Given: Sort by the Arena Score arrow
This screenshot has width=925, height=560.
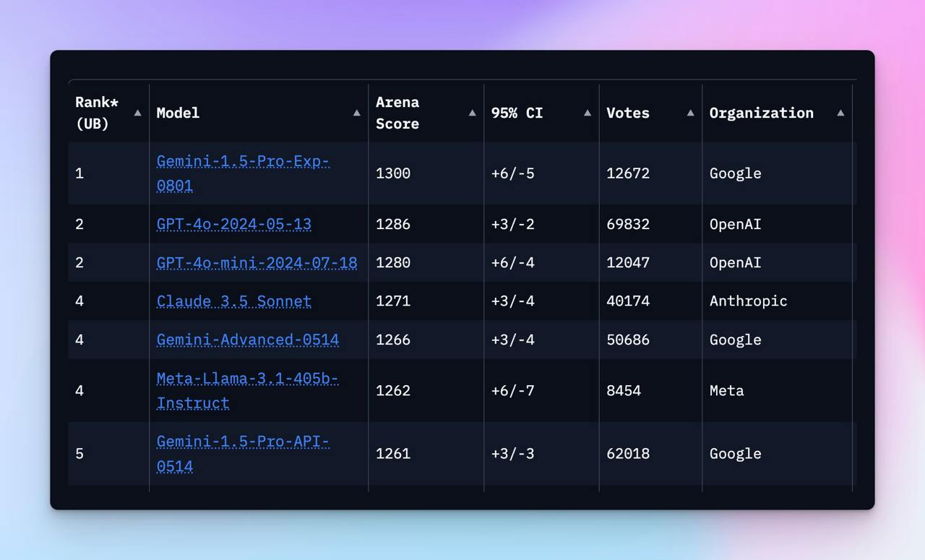Looking at the screenshot, I should click(x=472, y=113).
